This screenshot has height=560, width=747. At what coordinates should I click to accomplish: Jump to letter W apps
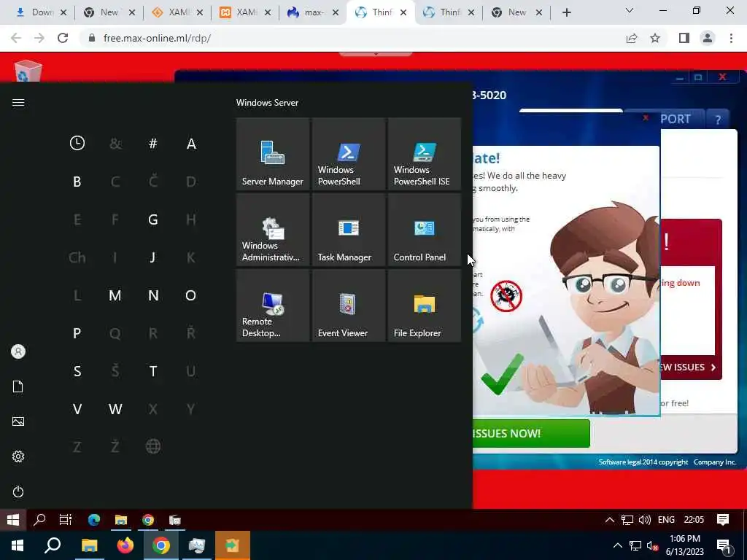[x=115, y=409]
